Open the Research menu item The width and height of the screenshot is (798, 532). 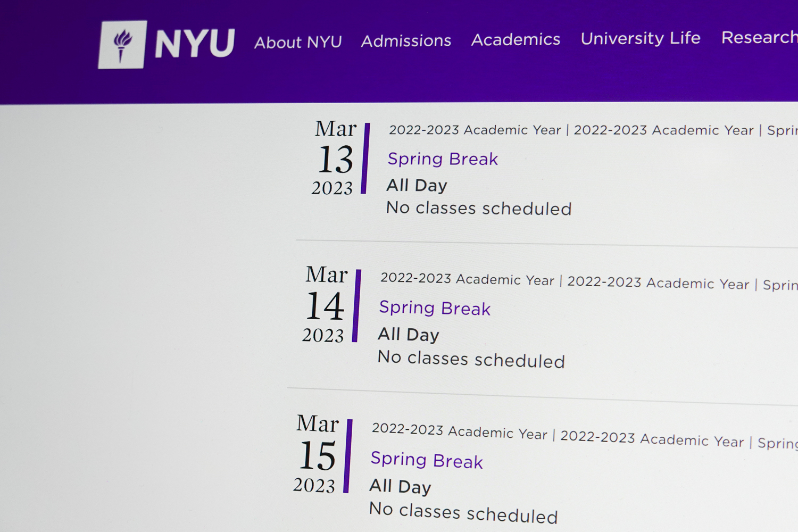click(759, 37)
